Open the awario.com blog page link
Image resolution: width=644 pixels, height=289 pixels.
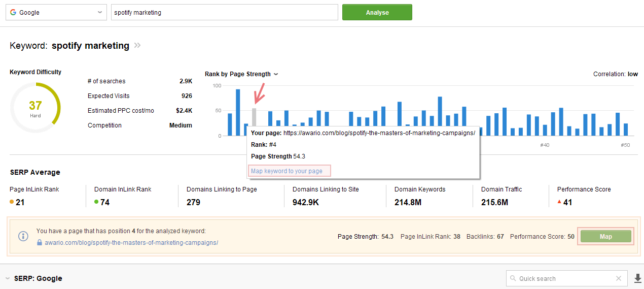(131, 243)
